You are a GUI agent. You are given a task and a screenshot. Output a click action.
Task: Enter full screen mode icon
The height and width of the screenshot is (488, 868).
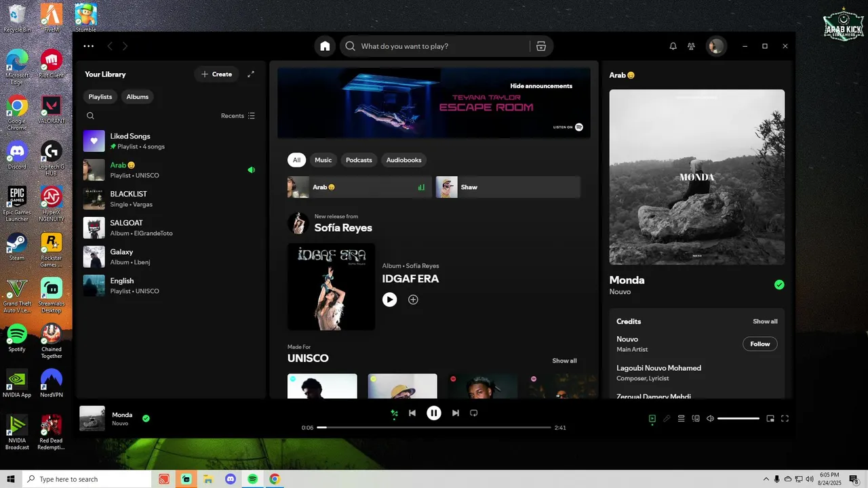tap(785, 418)
